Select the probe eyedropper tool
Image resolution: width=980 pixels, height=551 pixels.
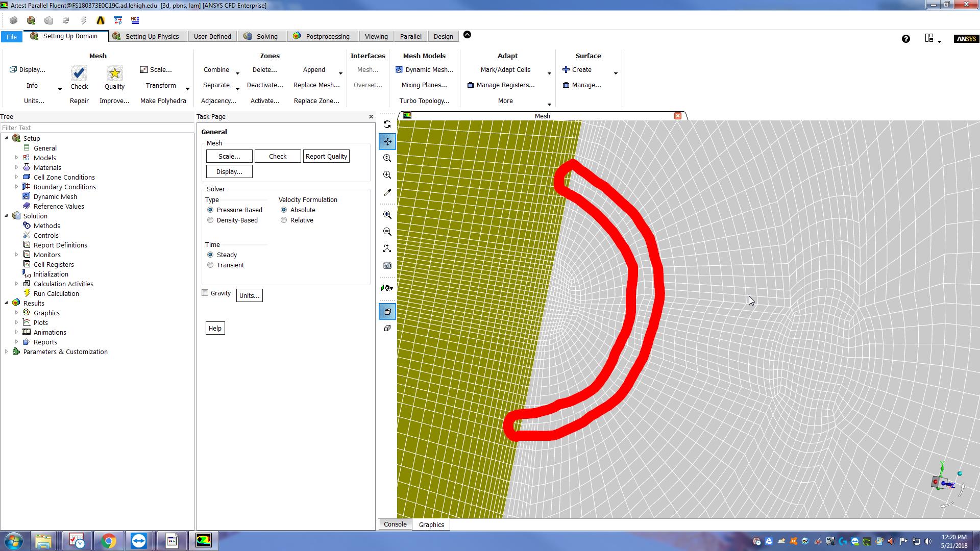tap(387, 192)
